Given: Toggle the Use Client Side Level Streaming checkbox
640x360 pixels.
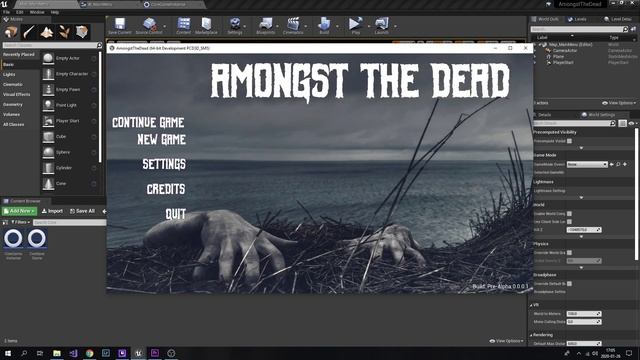Looking at the screenshot, I should coord(569,222).
